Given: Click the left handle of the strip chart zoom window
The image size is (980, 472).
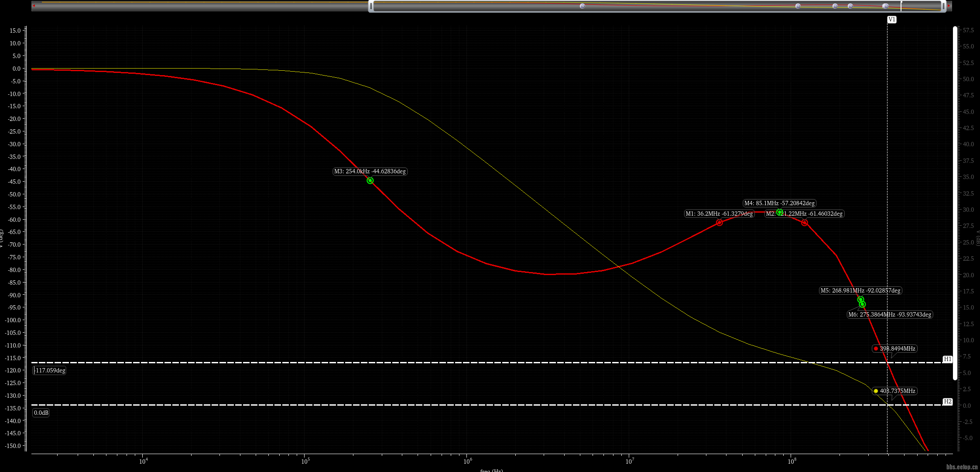Looking at the screenshot, I should pyautogui.click(x=371, y=6).
